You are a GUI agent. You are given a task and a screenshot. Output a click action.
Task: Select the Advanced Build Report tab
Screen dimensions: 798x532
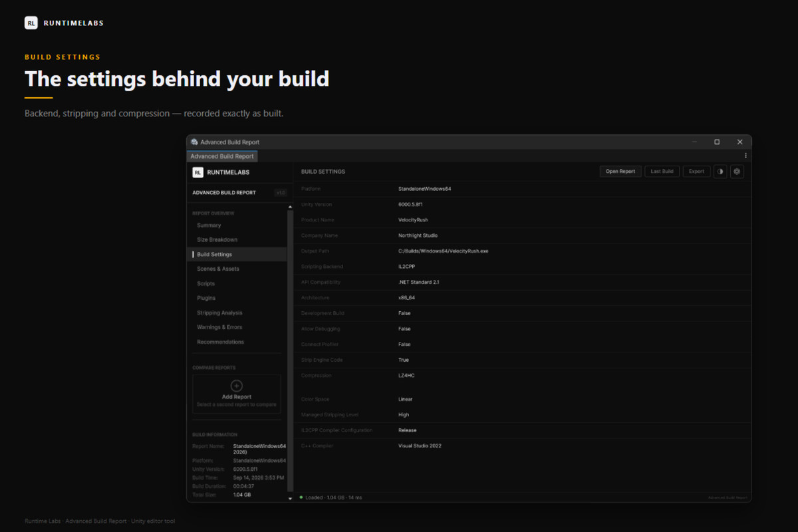click(x=222, y=156)
